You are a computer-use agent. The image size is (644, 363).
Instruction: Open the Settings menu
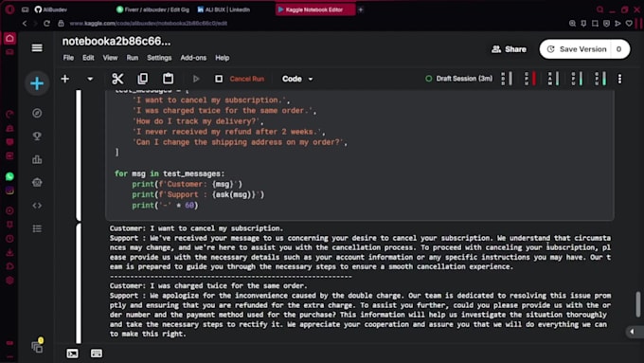pyautogui.click(x=159, y=58)
